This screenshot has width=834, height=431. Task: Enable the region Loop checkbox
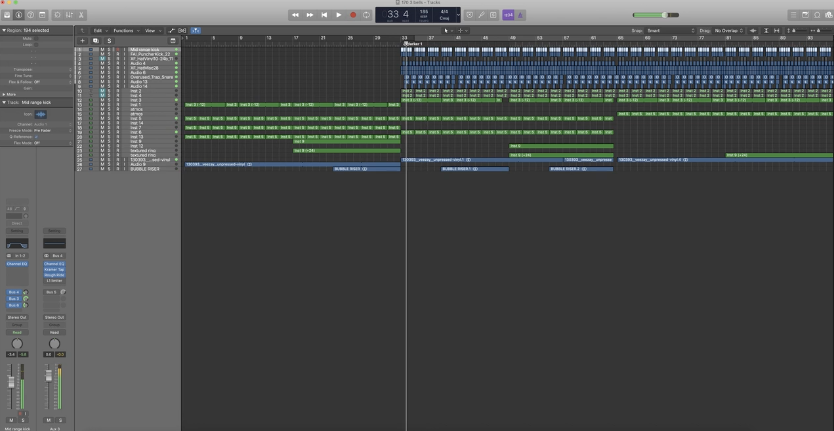[36, 45]
